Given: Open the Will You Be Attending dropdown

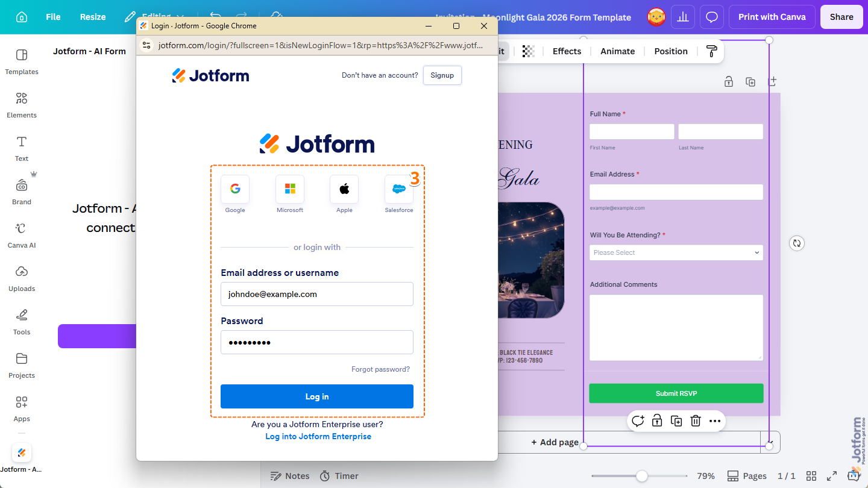Looking at the screenshot, I should click(x=676, y=252).
